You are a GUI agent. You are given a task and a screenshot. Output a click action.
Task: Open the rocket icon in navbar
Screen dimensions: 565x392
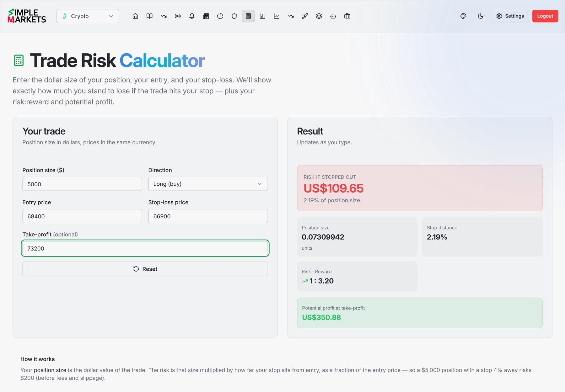tap(305, 16)
